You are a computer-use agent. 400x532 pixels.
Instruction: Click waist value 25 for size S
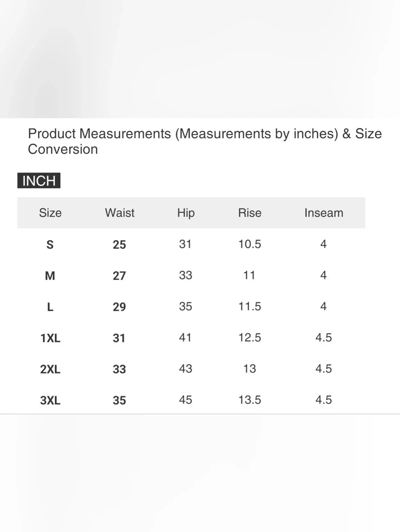(119, 244)
